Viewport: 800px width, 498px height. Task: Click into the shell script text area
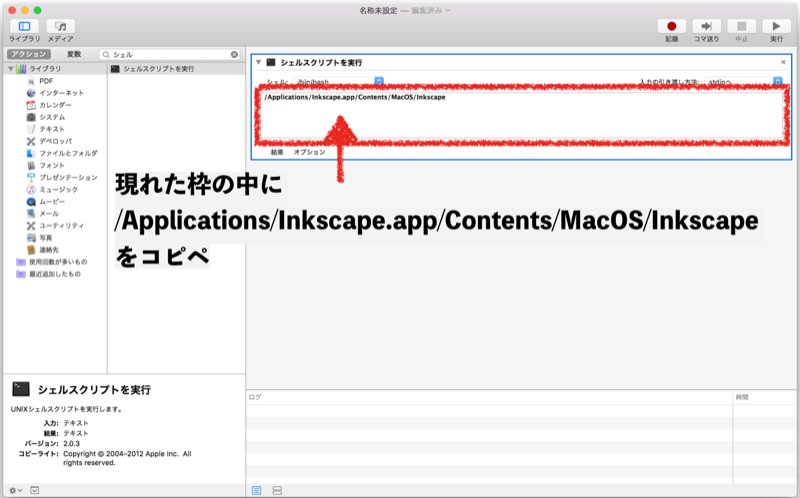pos(522,116)
